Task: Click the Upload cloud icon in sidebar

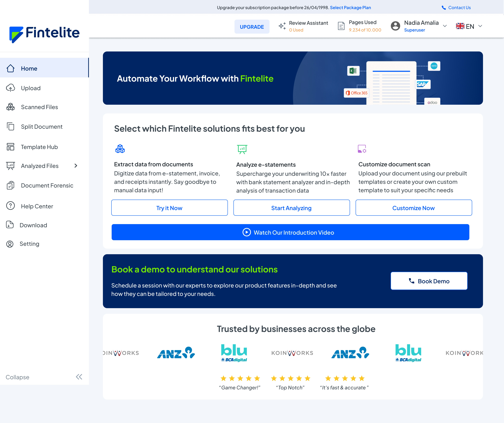Action: [x=10, y=88]
